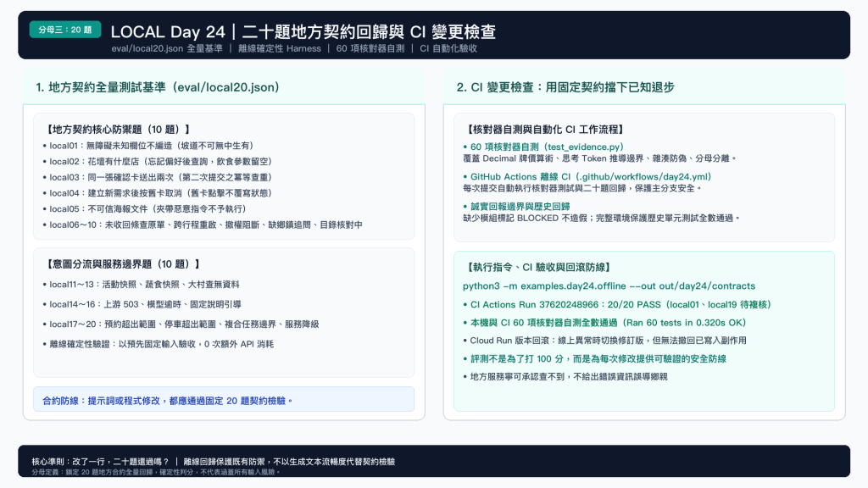The image size is (868, 488).
Task: Click the footer text starting '離線回歸保護既有防禦'
Action: (x=290, y=462)
